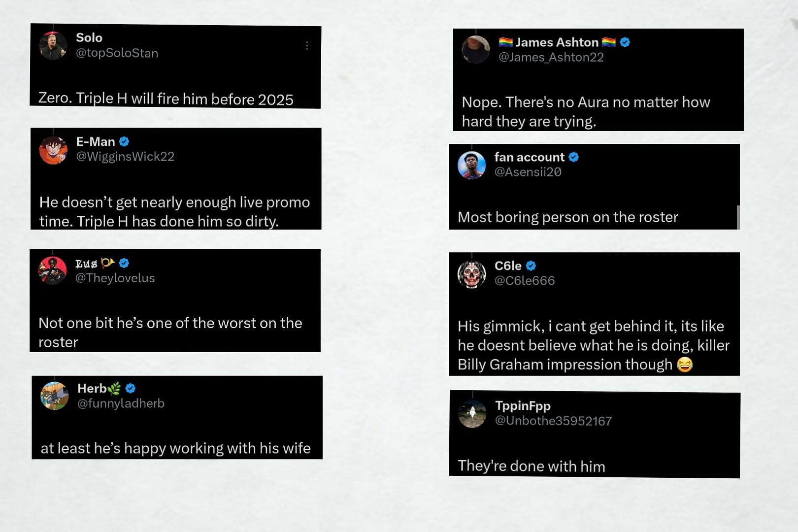Click the fan account verified badge
Viewport: 798px width, 532px height.
click(x=573, y=157)
